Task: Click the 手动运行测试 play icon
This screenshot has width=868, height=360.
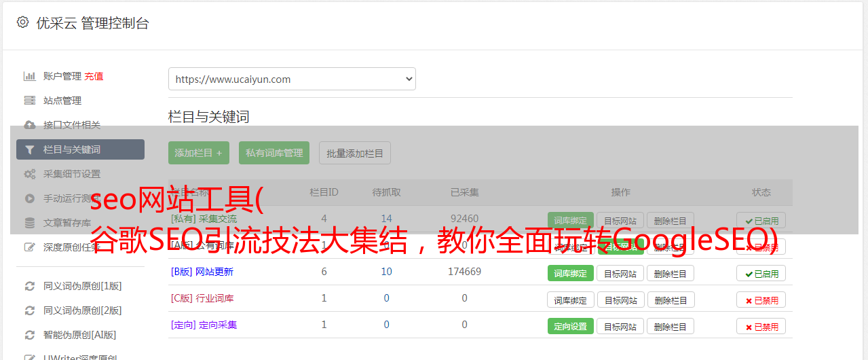Action: 29,198
